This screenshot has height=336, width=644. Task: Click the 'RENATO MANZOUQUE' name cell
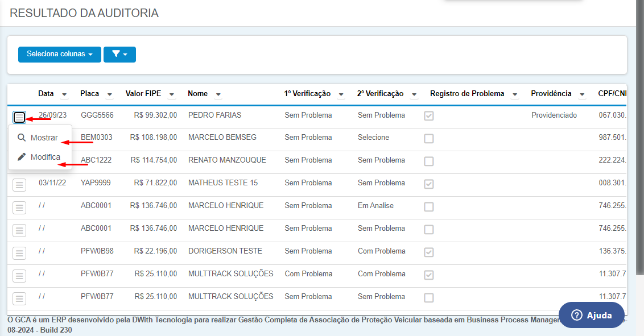click(x=227, y=160)
